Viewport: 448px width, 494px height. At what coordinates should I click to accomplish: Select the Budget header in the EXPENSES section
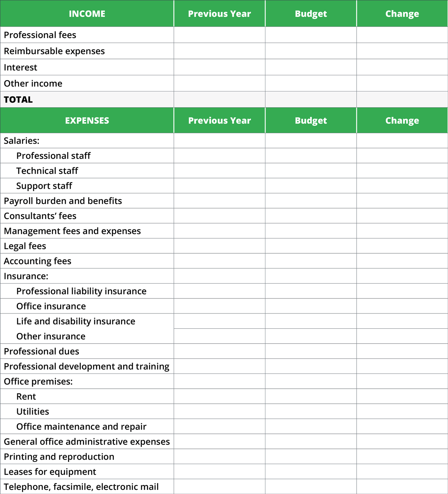pyautogui.click(x=311, y=121)
